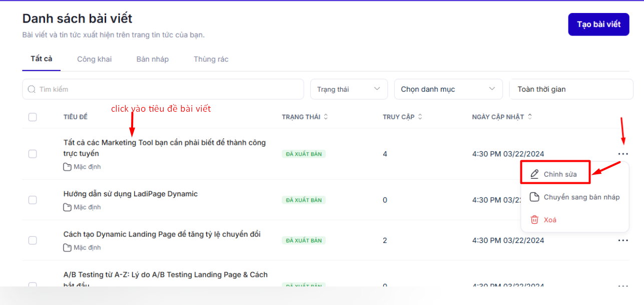The width and height of the screenshot is (644, 305).
Task: Check the box for Tất cả các Marketing Tool
Action: pyautogui.click(x=33, y=154)
